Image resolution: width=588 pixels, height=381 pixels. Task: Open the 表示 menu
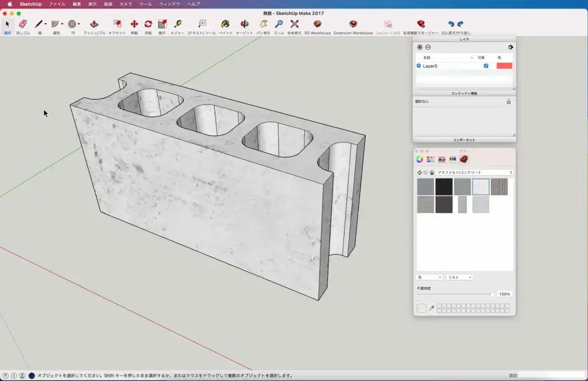[92, 4]
